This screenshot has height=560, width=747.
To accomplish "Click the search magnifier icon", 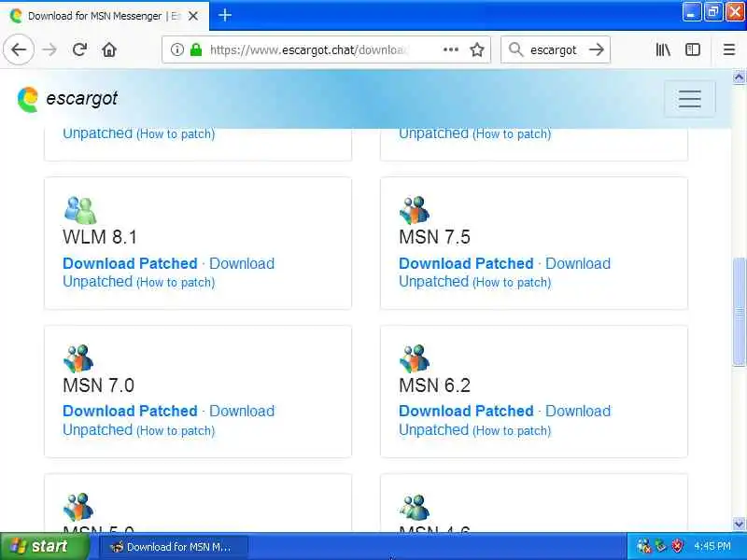I will pos(515,49).
